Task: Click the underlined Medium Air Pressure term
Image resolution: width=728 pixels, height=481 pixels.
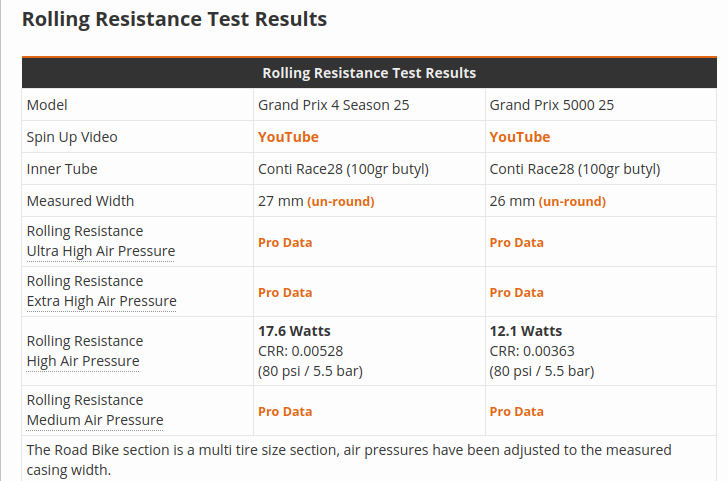Action: coord(95,420)
